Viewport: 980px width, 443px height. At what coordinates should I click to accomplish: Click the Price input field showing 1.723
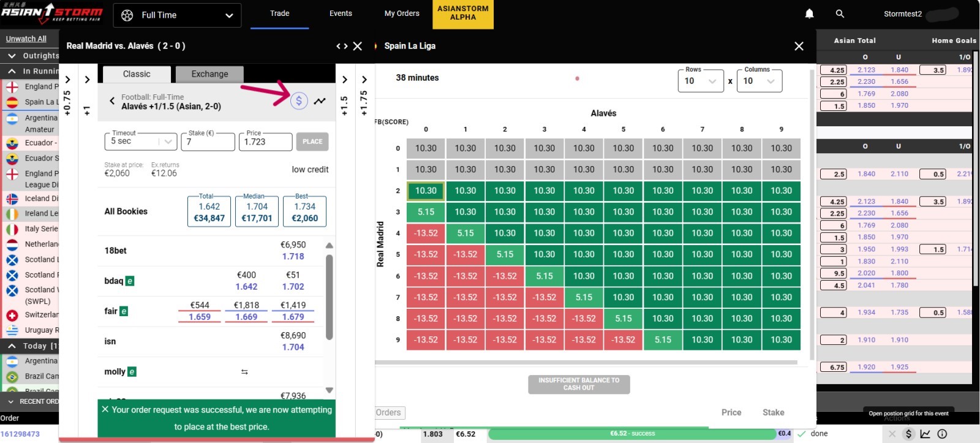click(x=266, y=142)
